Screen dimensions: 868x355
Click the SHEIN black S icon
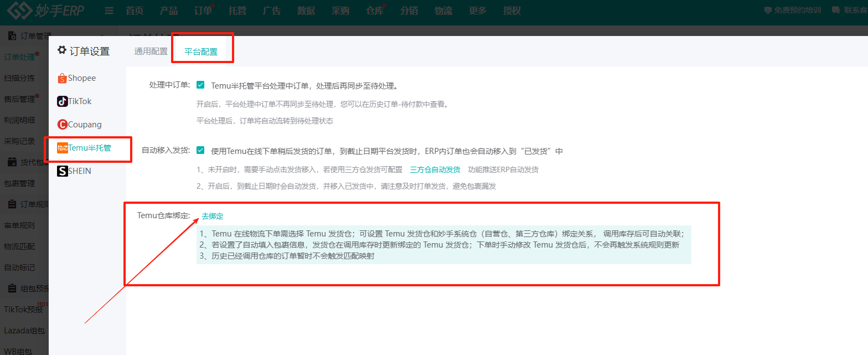(x=62, y=171)
